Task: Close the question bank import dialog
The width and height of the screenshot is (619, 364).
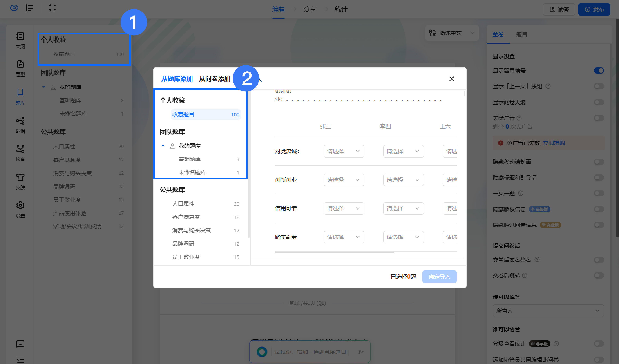Action: pos(452,79)
